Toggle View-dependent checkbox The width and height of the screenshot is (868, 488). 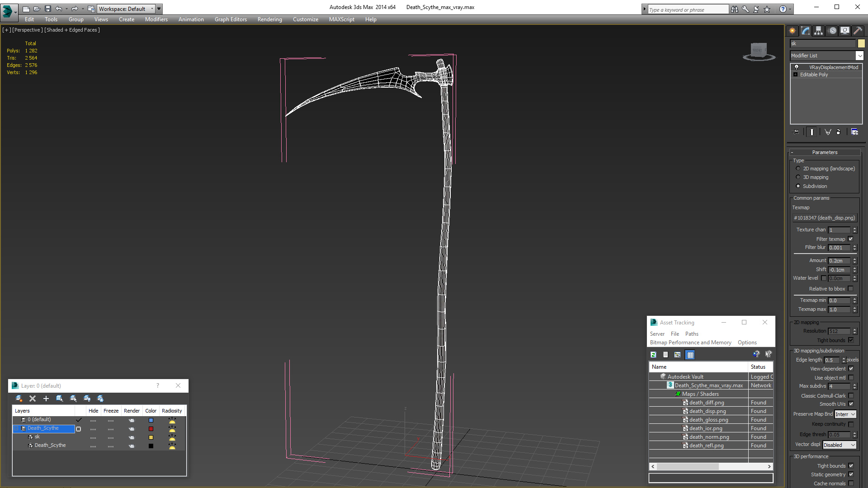click(x=851, y=368)
